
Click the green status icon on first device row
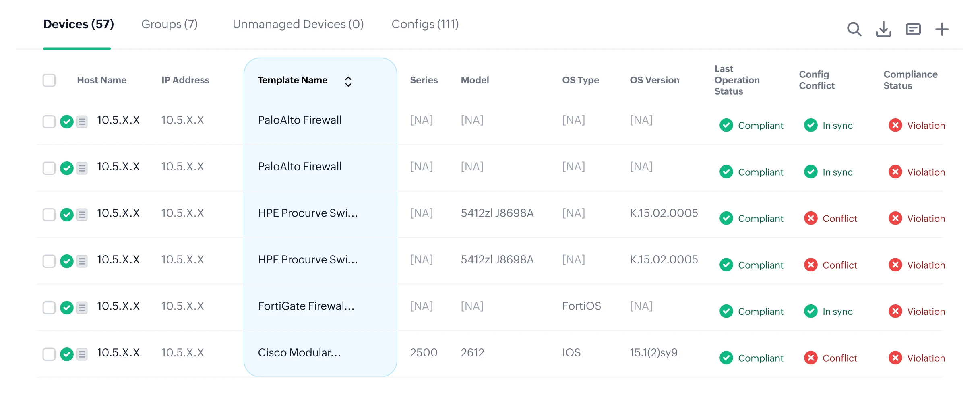click(x=67, y=122)
